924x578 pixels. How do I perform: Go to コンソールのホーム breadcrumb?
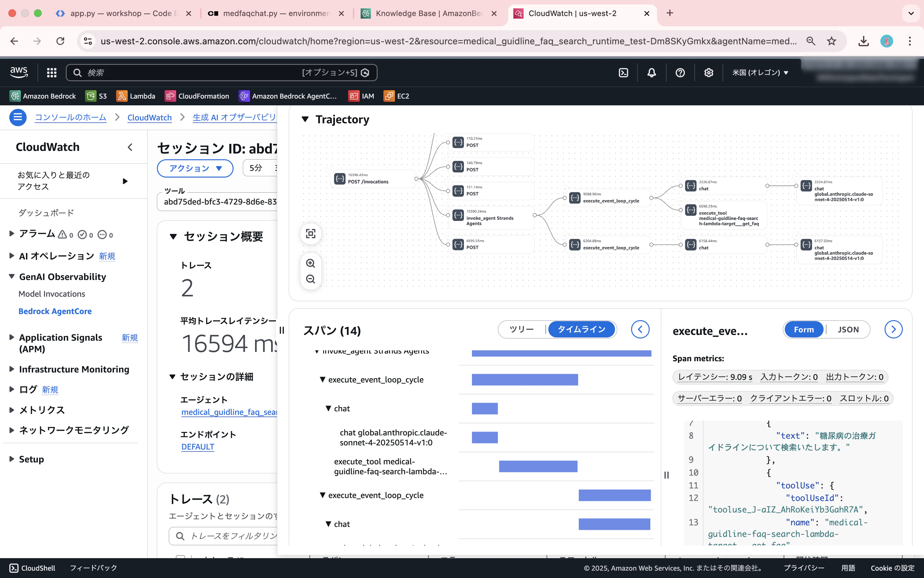71,117
